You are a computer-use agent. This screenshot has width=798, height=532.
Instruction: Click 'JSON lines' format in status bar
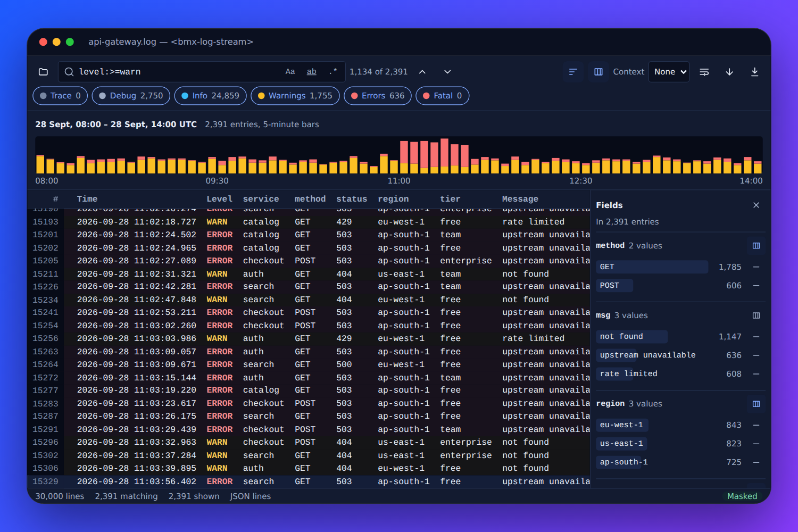pos(250,496)
